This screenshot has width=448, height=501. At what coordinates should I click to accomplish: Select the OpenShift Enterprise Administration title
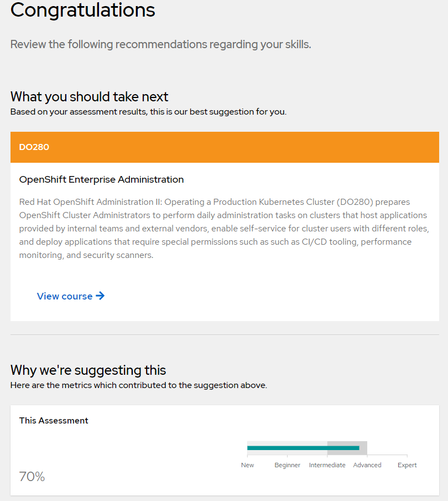click(101, 179)
